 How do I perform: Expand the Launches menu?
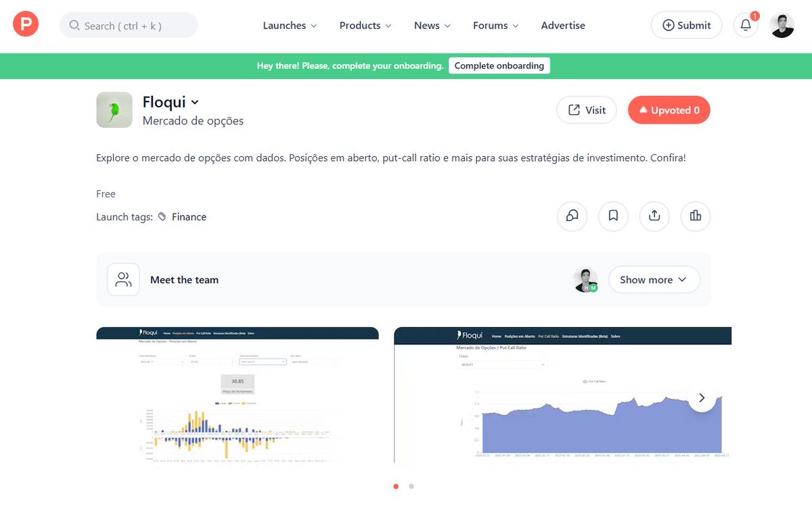click(x=290, y=25)
